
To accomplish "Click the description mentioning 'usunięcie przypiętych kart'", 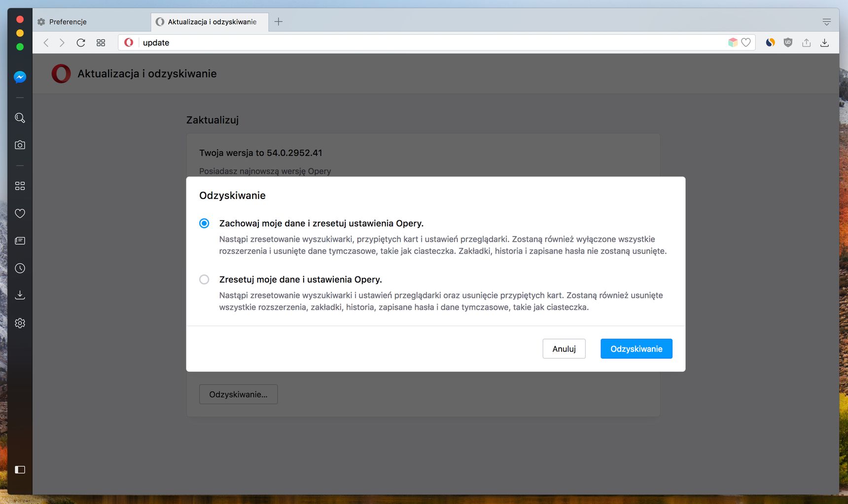I will pyautogui.click(x=441, y=301).
